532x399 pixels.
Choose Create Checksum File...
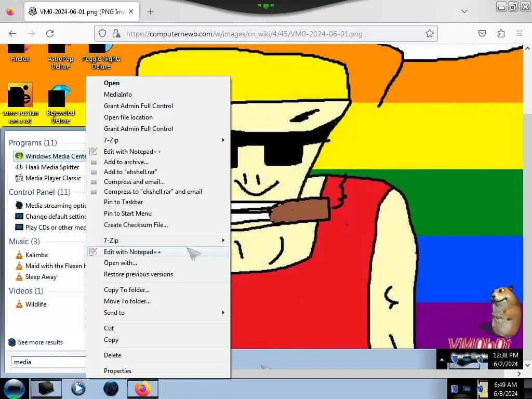(136, 224)
